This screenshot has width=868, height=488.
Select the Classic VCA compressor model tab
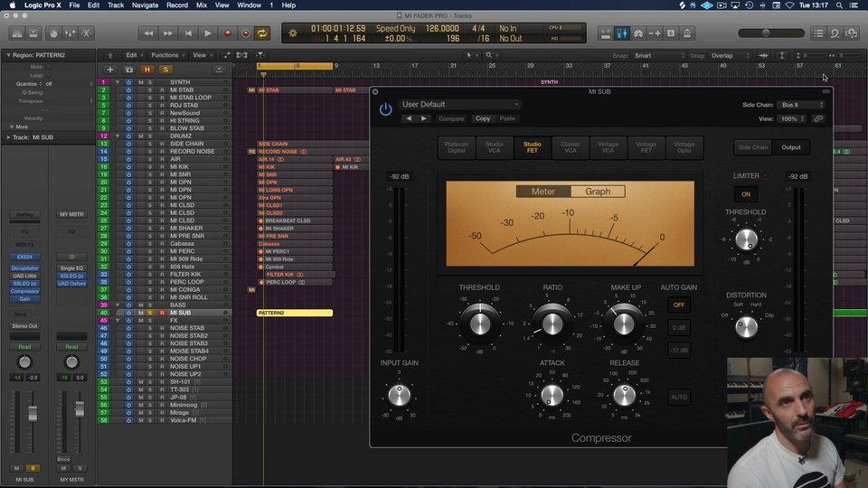(x=571, y=147)
